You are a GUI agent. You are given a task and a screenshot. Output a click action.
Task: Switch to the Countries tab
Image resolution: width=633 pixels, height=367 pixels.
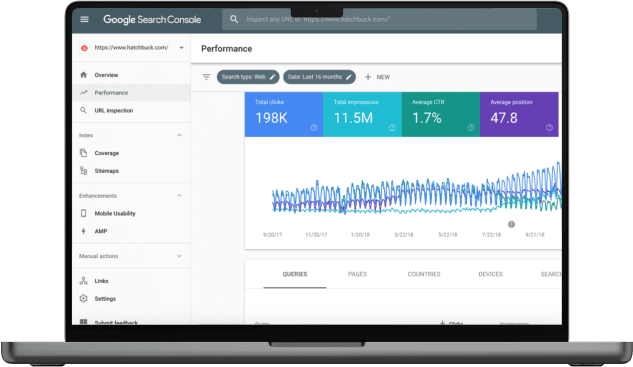tap(424, 274)
